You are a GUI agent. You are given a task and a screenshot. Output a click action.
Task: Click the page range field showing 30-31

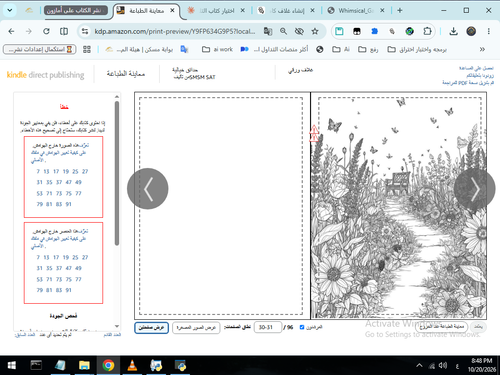coord(268,327)
